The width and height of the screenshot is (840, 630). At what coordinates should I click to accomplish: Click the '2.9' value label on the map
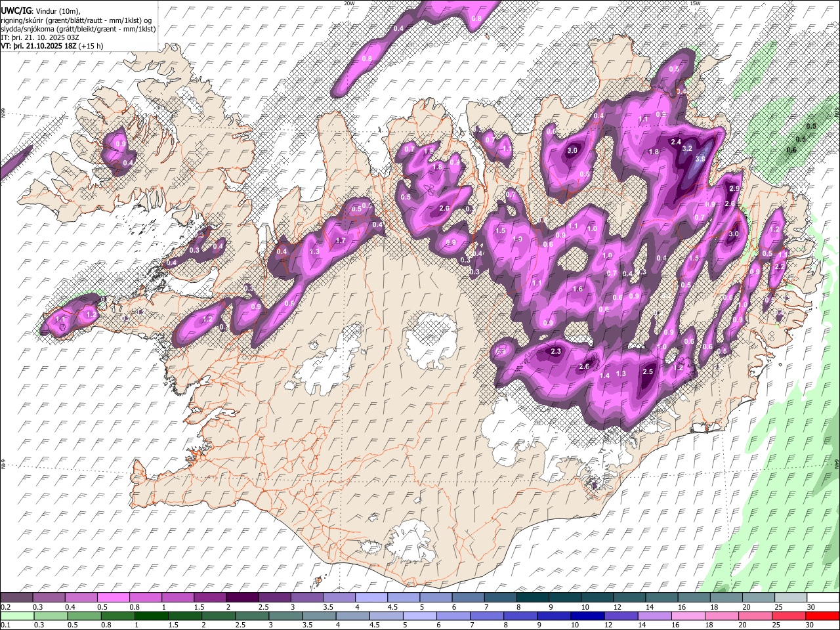click(x=734, y=189)
